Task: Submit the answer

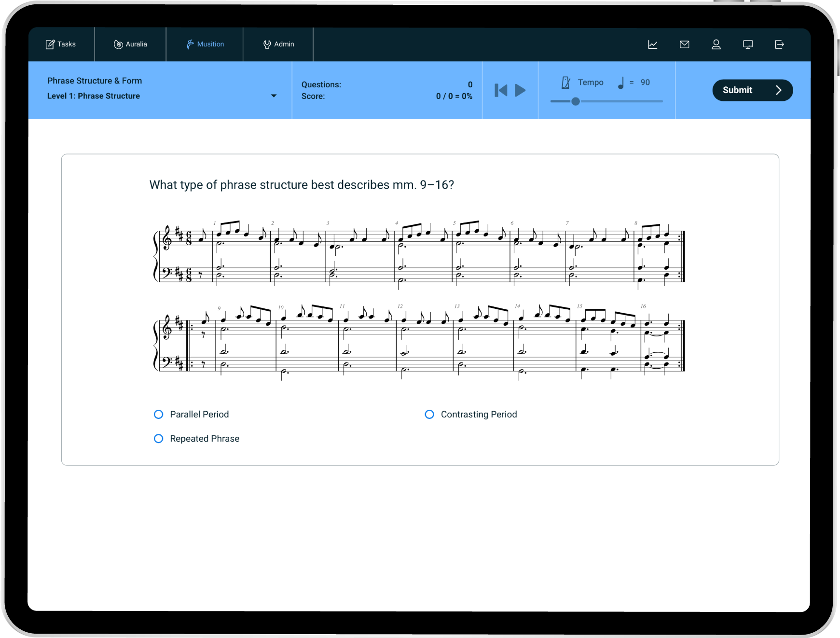Action: [x=752, y=90]
